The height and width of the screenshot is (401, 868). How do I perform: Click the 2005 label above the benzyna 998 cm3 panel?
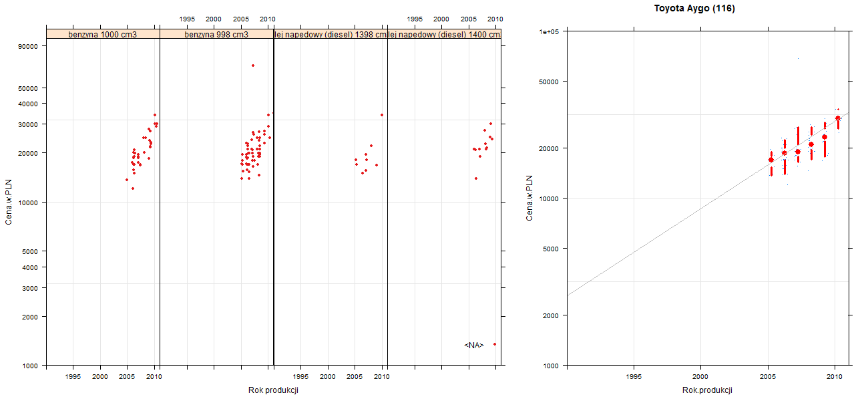241,19
